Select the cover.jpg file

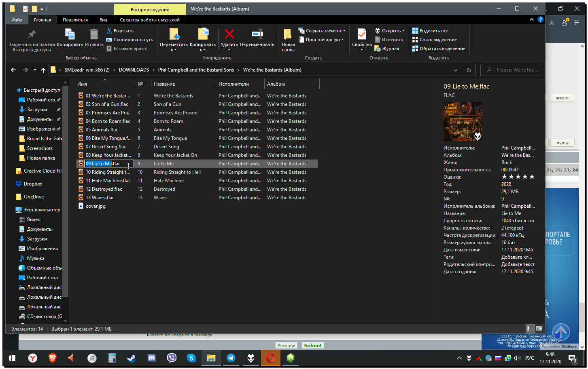[x=96, y=206]
